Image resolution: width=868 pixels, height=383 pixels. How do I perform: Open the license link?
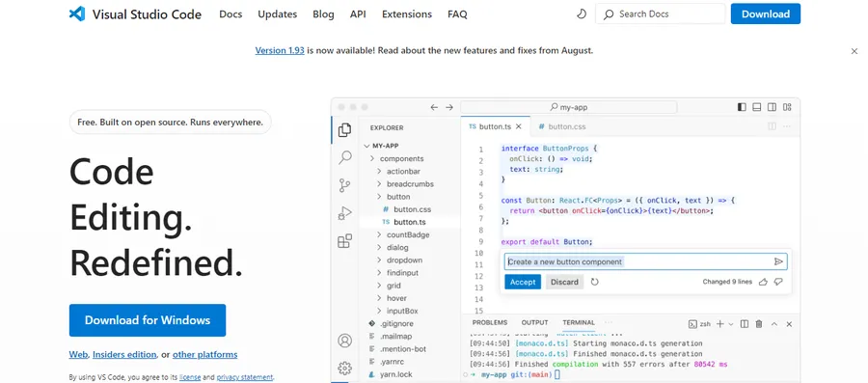coord(189,377)
